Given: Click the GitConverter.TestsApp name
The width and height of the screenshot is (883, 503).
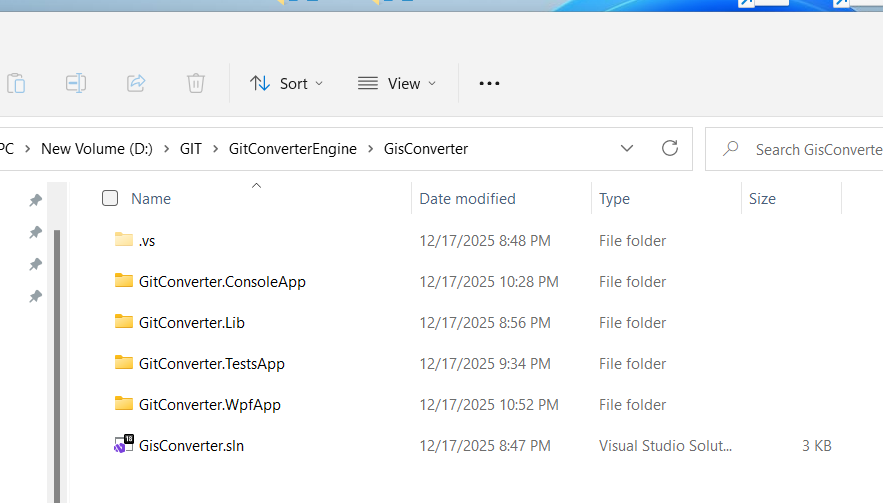Looking at the screenshot, I should click(x=212, y=364).
